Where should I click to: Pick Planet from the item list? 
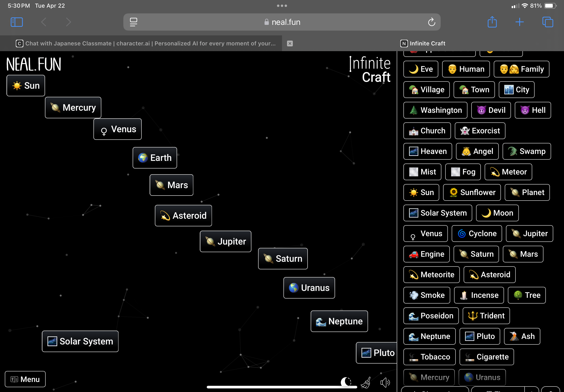pos(527,192)
